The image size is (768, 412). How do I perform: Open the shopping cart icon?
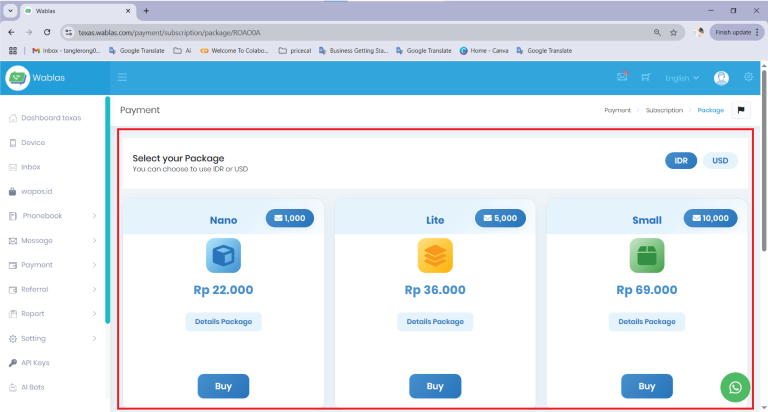pos(646,78)
